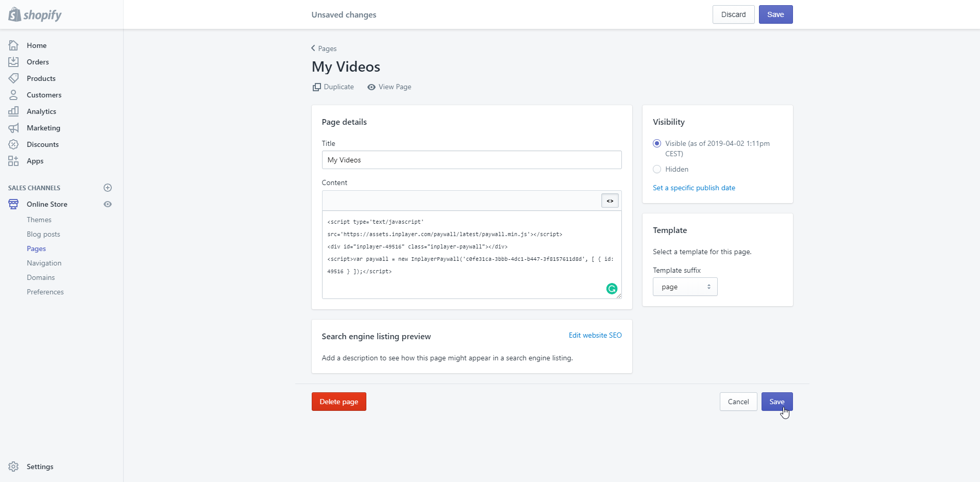
Task: Open Apps section
Action: point(35,161)
